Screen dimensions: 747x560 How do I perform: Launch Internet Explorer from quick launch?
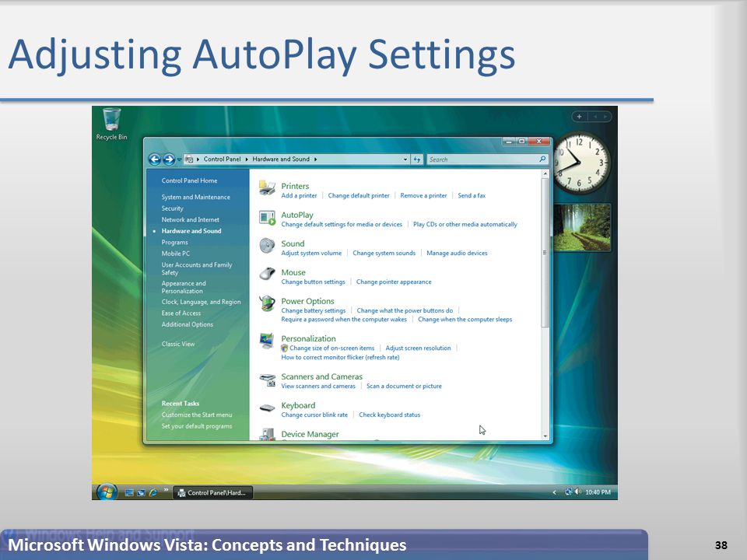point(153,492)
